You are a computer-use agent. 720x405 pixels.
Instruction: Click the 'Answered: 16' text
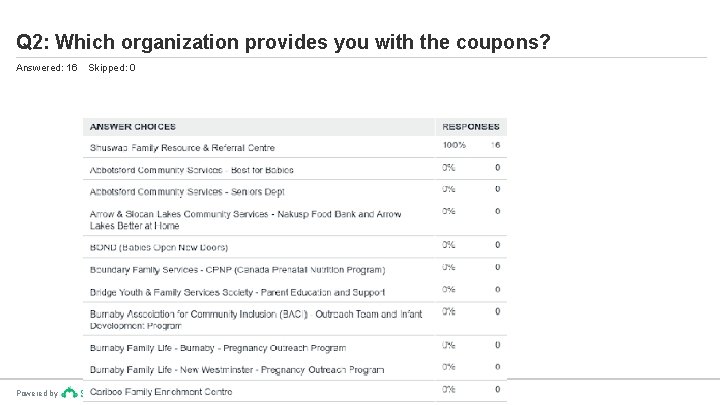coord(47,68)
